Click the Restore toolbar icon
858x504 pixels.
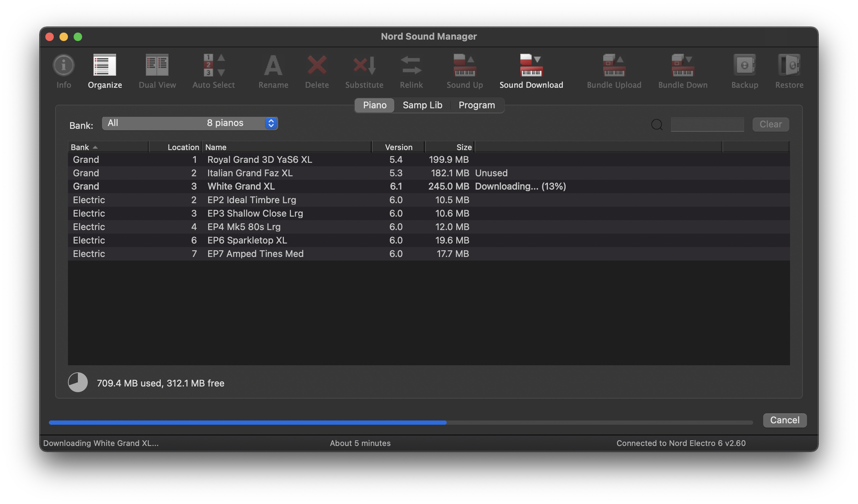789,65
